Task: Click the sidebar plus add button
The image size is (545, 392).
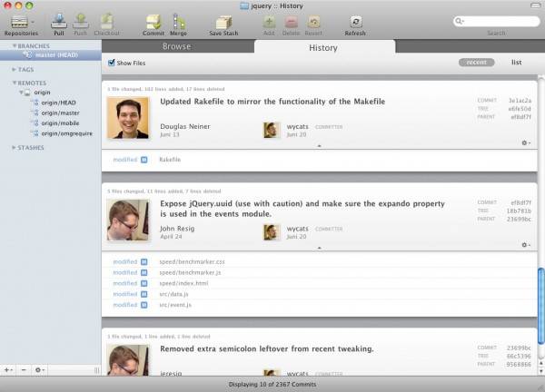Action: click(x=7, y=370)
